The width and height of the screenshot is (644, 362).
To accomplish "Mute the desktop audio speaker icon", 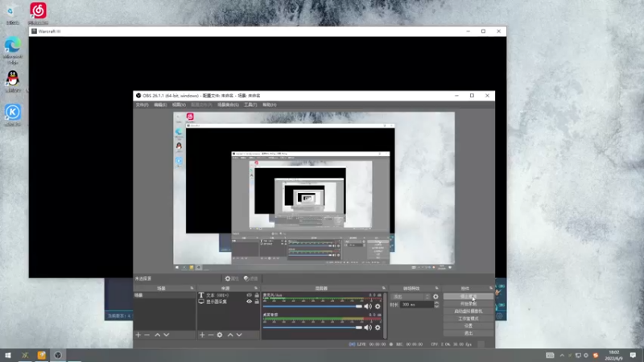I will 368,327.
